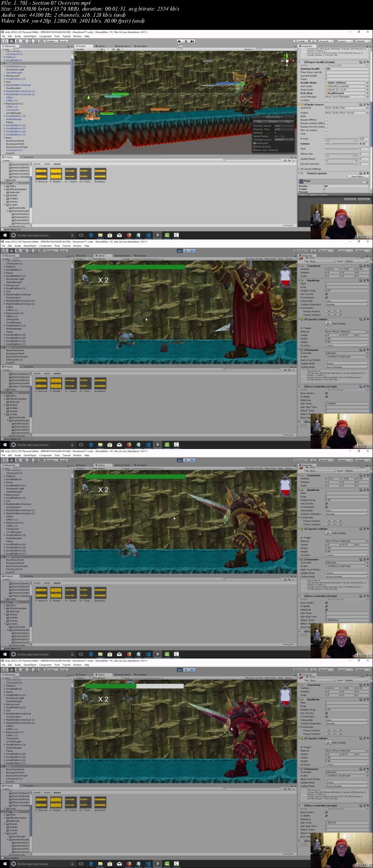Open File menu in the 00:00:24 frame
Image resolution: width=373 pixels, height=868 pixels.
[4, 36]
